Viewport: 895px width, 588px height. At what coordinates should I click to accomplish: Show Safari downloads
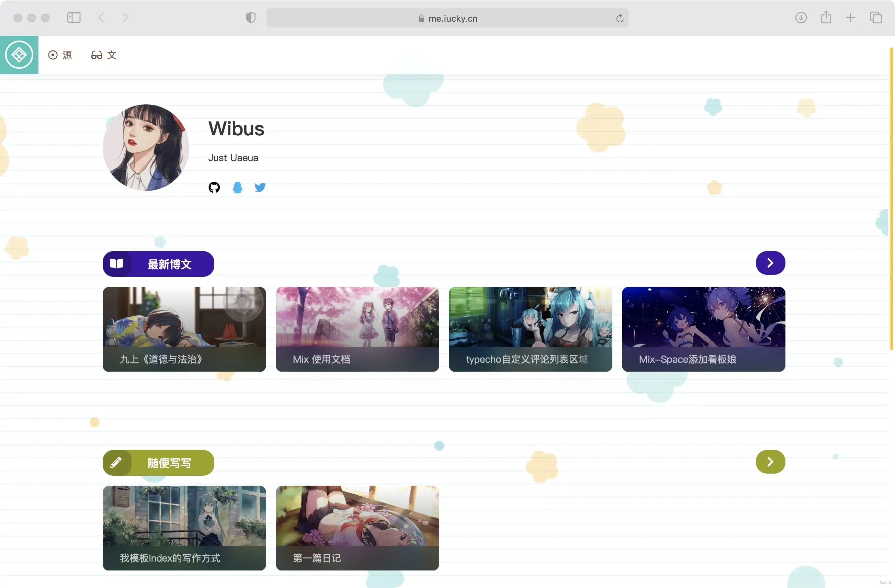pos(801,18)
